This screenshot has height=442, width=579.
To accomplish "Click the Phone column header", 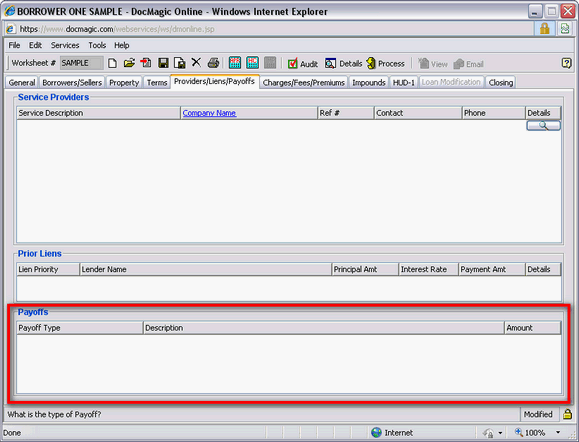I will pyautogui.click(x=494, y=113).
